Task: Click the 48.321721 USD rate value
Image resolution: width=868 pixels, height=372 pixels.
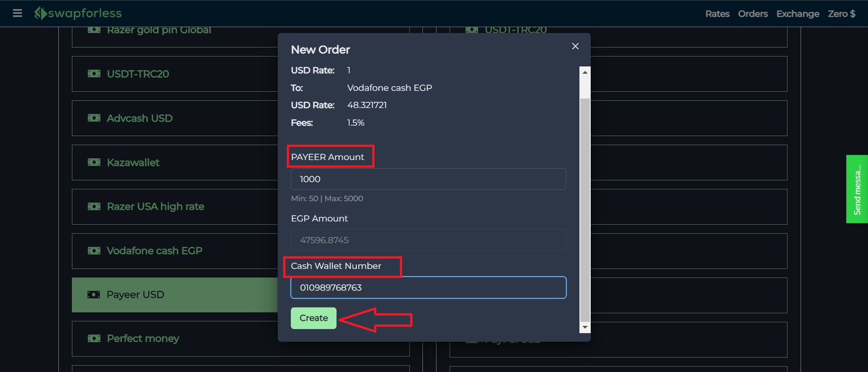Action: click(367, 105)
